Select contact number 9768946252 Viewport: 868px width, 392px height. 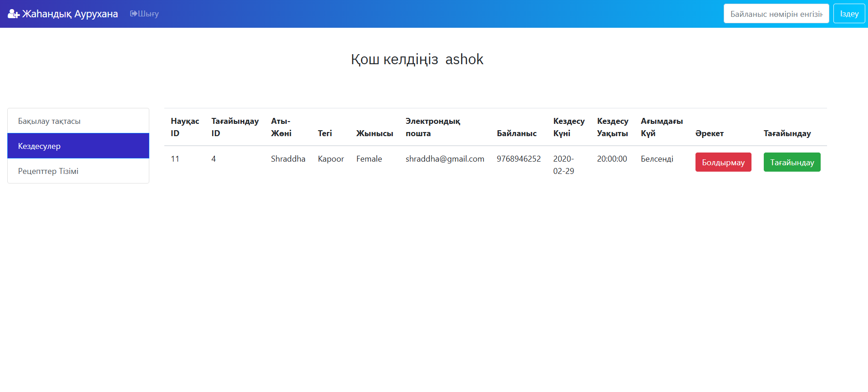pos(518,159)
